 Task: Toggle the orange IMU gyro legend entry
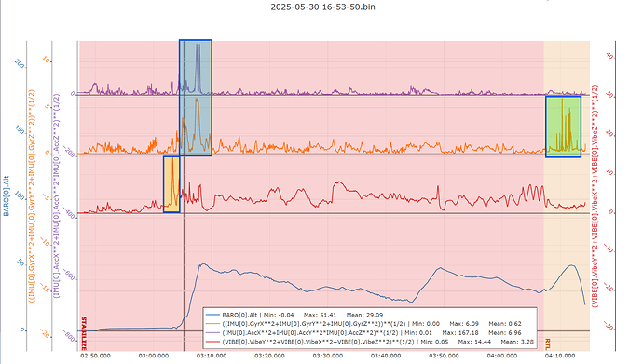click(x=363, y=323)
